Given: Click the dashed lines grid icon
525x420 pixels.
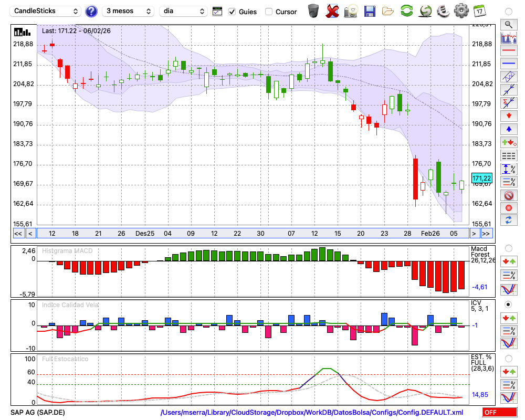Looking at the screenshot, I should (509, 155).
